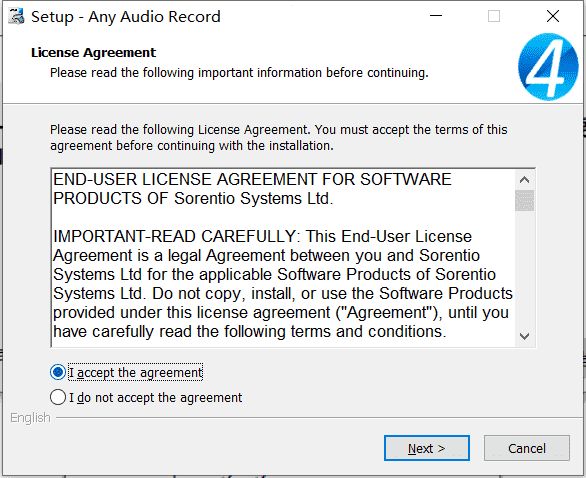The height and width of the screenshot is (478, 586).
Task: Click the "I do not accept the agreement" label
Action: tap(155, 398)
